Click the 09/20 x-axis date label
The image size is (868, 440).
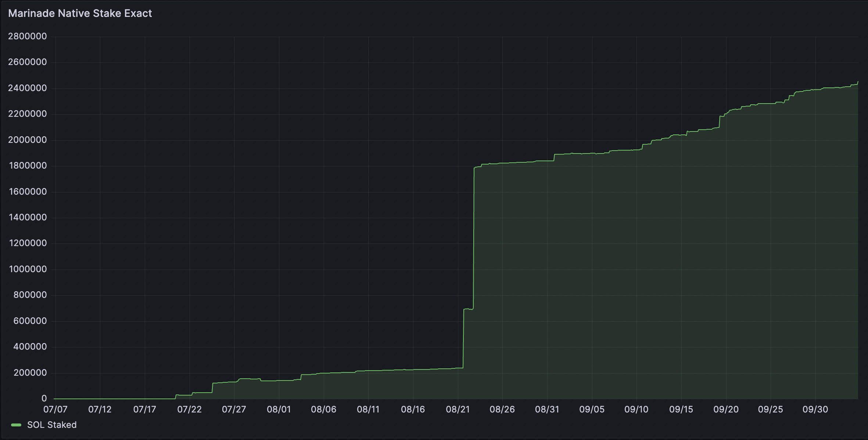pos(726,410)
